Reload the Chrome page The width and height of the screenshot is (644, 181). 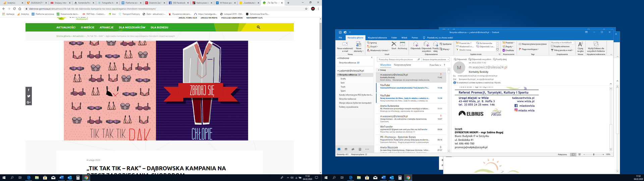tap(14, 9)
